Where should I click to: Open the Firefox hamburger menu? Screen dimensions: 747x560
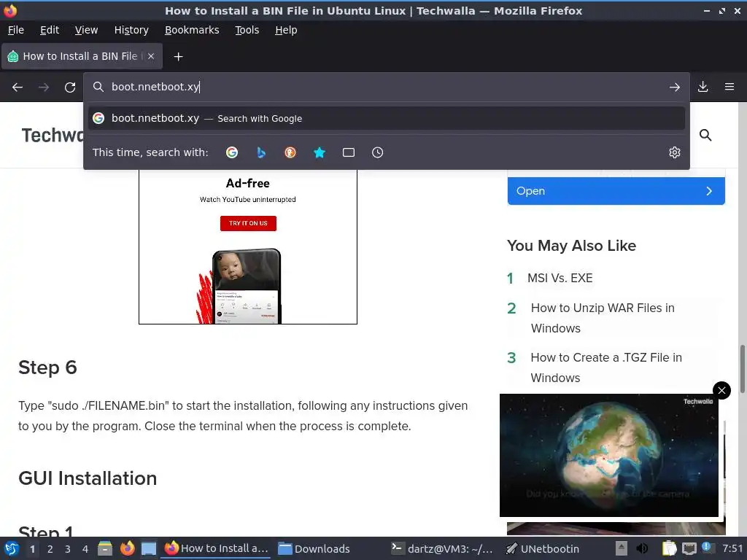point(729,87)
